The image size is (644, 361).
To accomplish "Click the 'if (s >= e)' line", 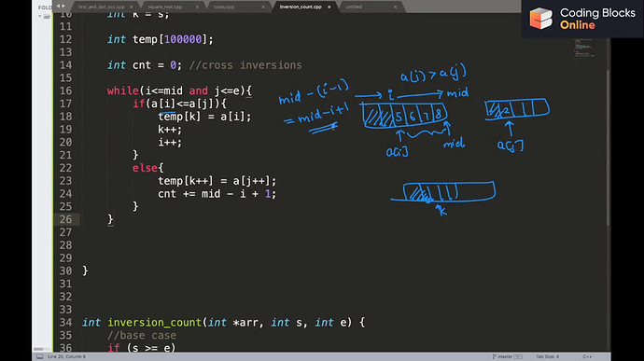I will [x=142, y=348].
